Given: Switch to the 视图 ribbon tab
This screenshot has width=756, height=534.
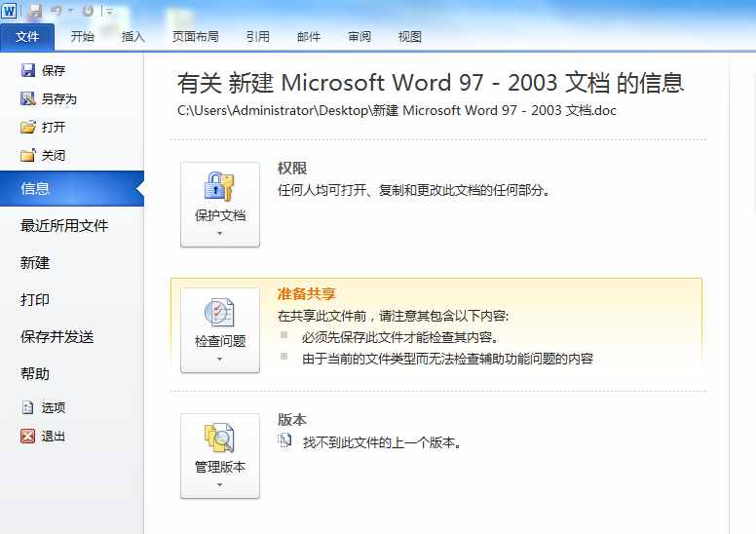Looking at the screenshot, I should pyautogui.click(x=410, y=37).
